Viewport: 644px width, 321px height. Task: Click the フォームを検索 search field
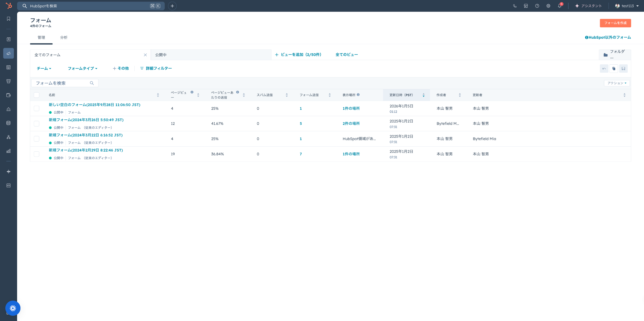point(62,83)
